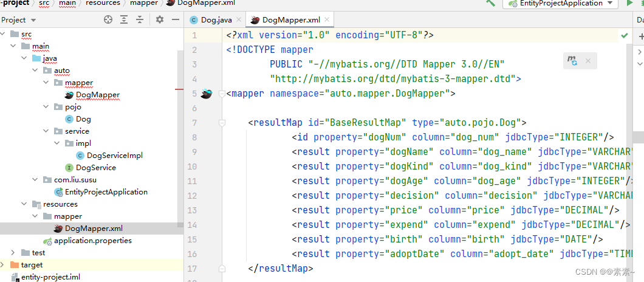Click the 'resources' breadcrumb
The height and width of the screenshot is (282, 644).
(x=103, y=3)
